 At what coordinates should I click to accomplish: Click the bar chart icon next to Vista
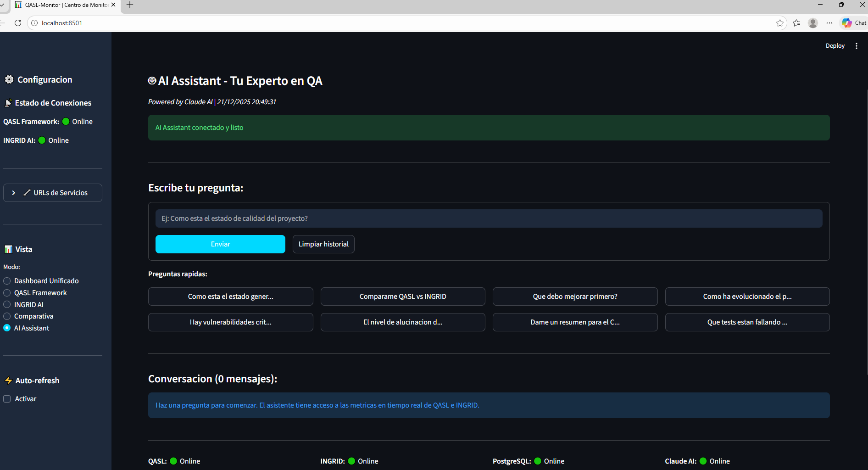coord(8,249)
